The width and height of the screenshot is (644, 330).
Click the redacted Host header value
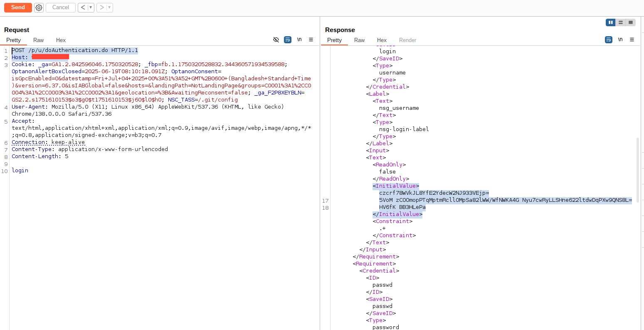pos(50,57)
